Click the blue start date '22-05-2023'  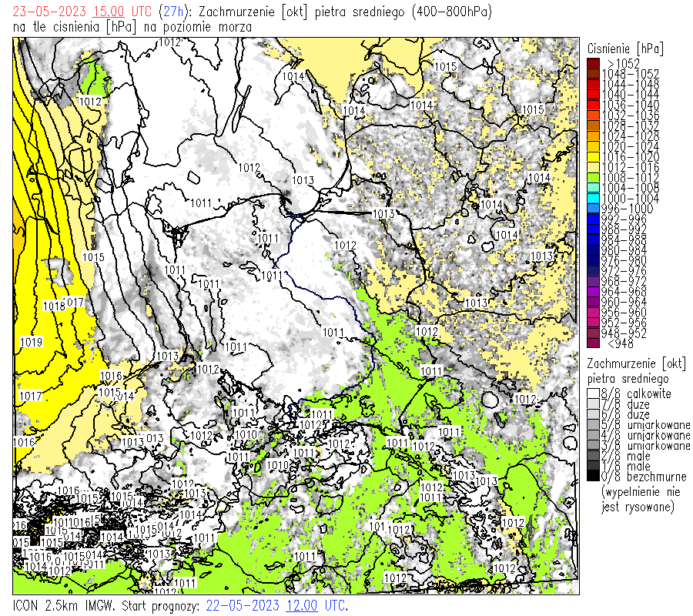click(243, 605)
